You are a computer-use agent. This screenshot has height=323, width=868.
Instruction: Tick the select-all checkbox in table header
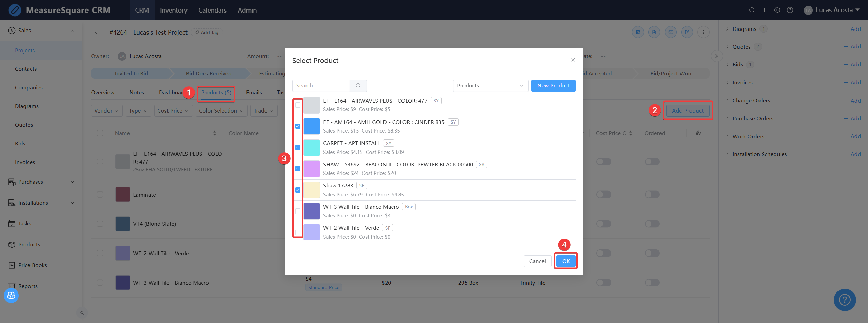[x=100, y=133]
